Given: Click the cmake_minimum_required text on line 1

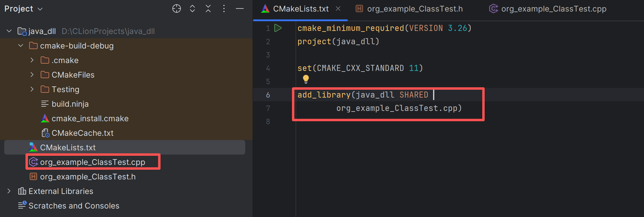Looking at the screenshot, I should point(351,28).
